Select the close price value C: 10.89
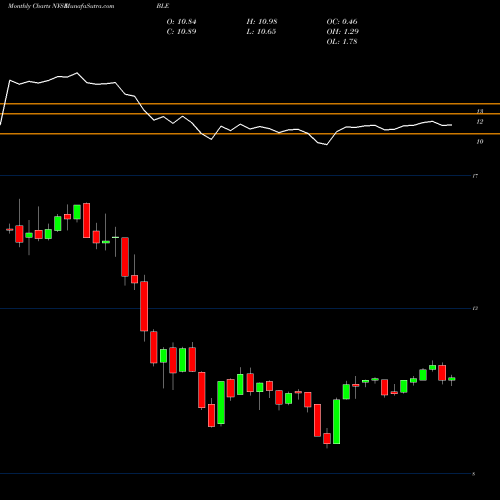 pos(181,32)
